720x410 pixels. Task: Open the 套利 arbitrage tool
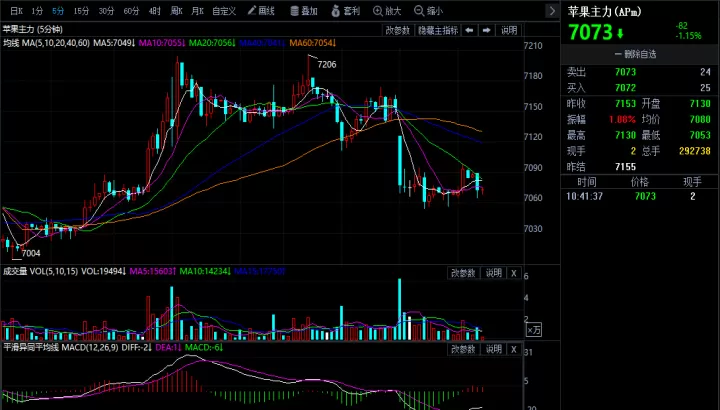tap(345, 11)
